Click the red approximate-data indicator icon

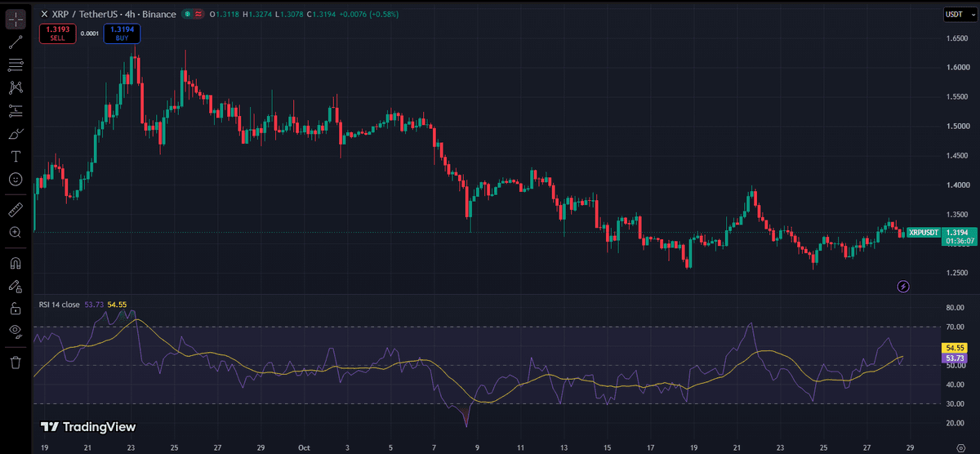click(x=199, y=14)
